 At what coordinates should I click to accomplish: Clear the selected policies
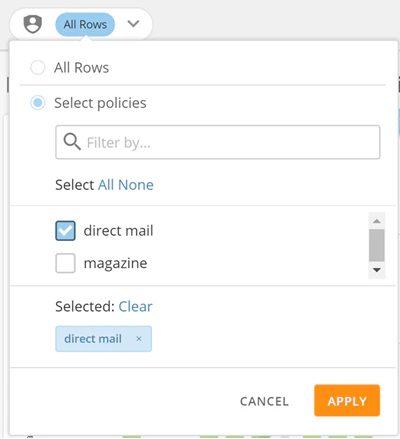(x=135, y=306)
